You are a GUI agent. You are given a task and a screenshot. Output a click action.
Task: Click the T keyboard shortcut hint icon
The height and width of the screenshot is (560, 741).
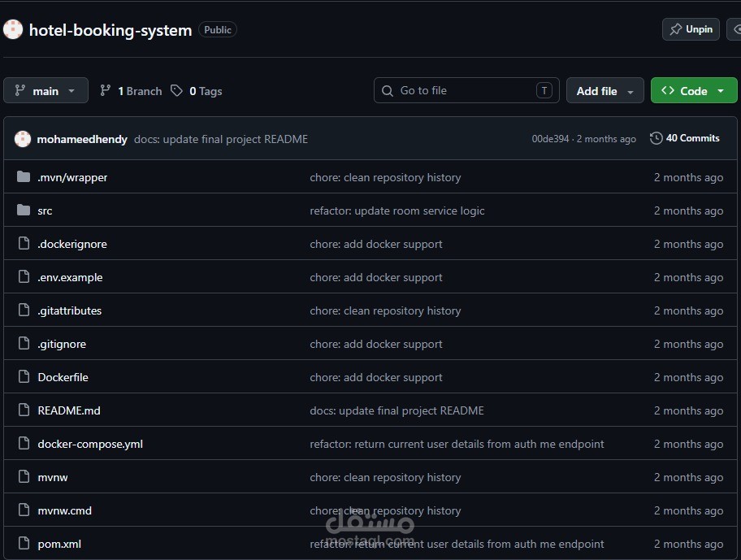[x=544, y=90]
